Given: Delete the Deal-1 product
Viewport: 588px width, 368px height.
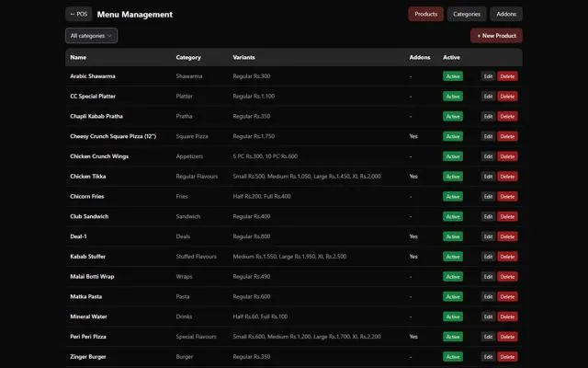Looking at the screenshot, I should pyautogui.click(x=507, y=236).
